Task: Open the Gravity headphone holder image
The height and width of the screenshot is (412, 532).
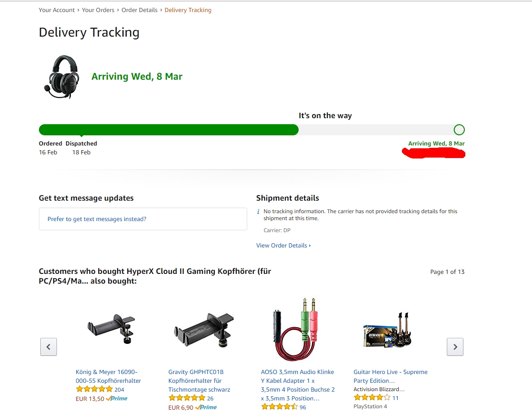Action: (x=204, y=330)
